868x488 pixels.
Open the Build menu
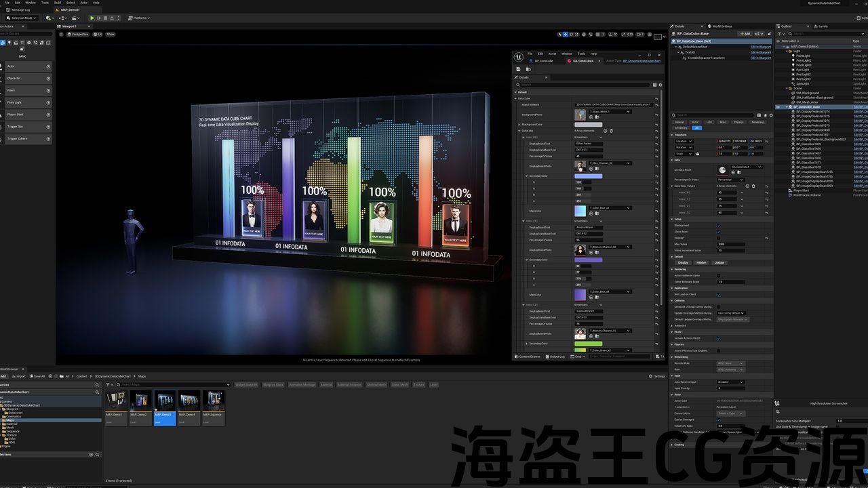[58, 3]
